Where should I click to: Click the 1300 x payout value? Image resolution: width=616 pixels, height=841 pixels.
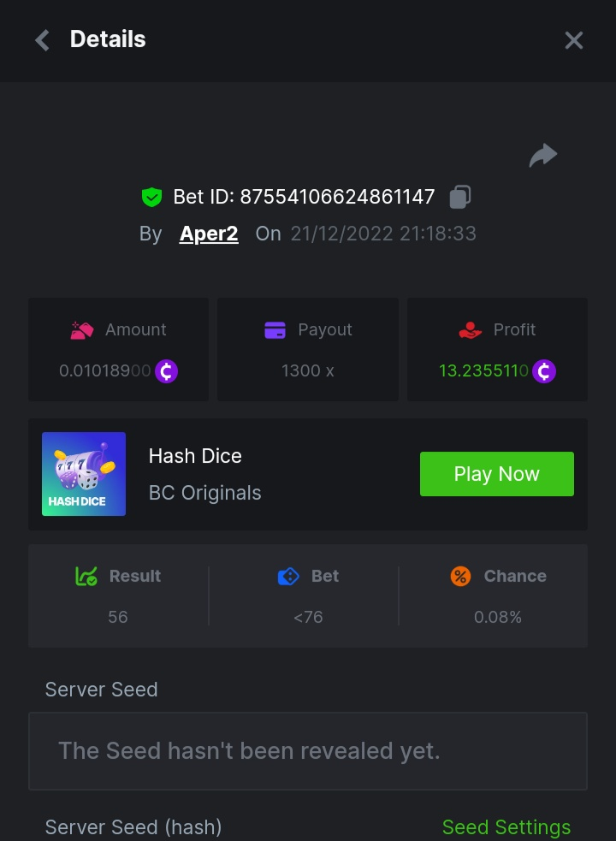(308, 371)
